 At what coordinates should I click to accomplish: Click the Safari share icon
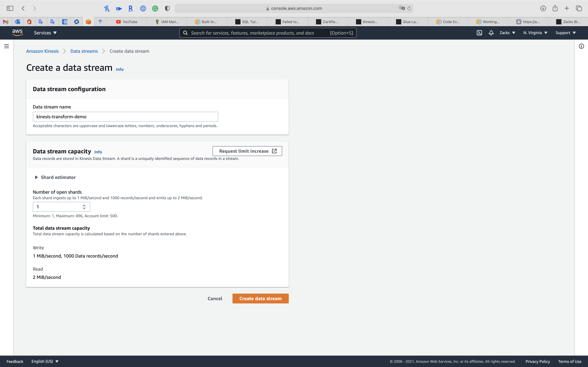coord(555,8)
